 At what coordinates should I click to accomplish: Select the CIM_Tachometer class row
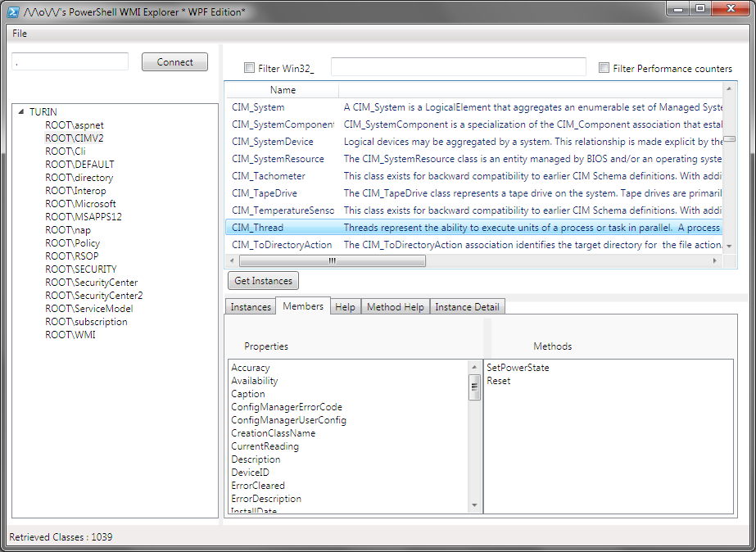[x=474, y=176]
